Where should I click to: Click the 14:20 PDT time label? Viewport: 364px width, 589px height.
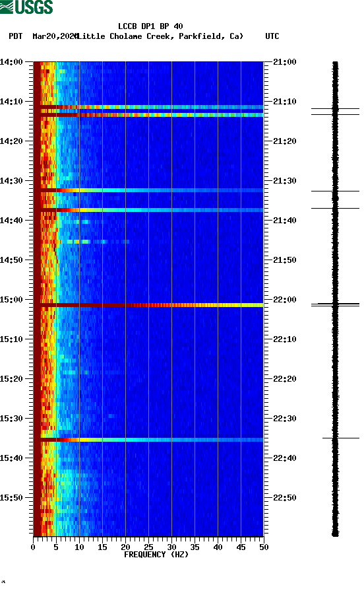[x=11, y=141]
